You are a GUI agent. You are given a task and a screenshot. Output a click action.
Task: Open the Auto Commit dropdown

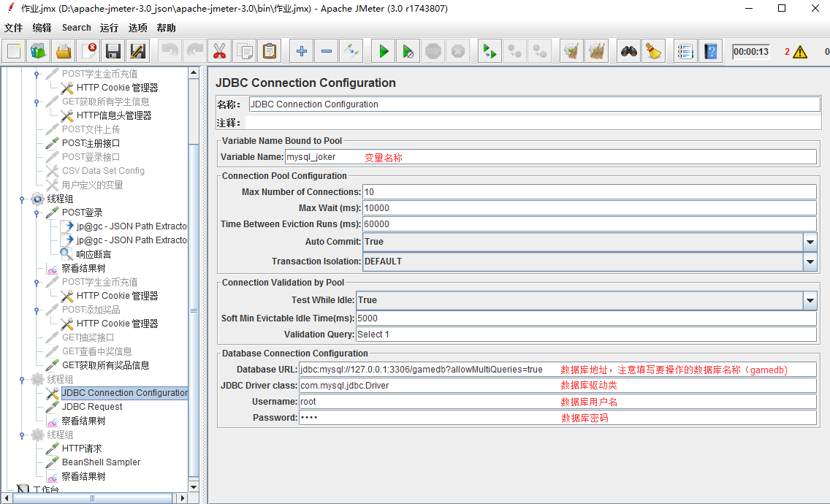(x=810, y=242)
